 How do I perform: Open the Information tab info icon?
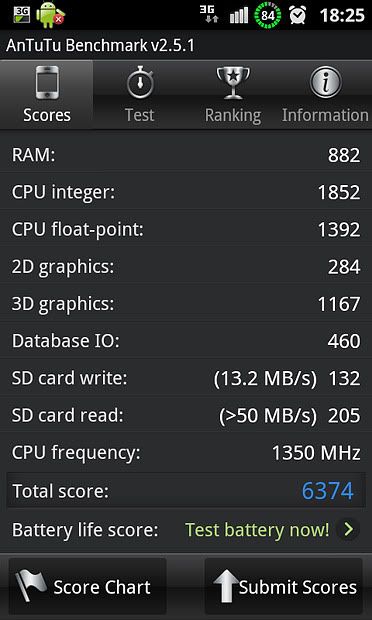click(325, 83)
